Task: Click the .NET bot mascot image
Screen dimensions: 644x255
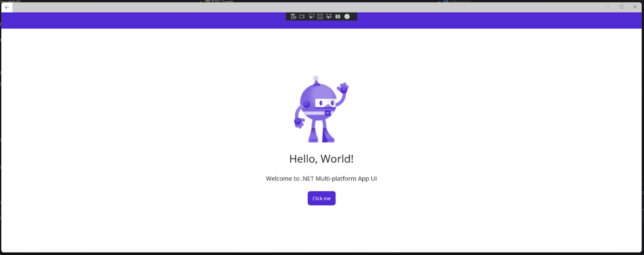Action: point(321,108)
